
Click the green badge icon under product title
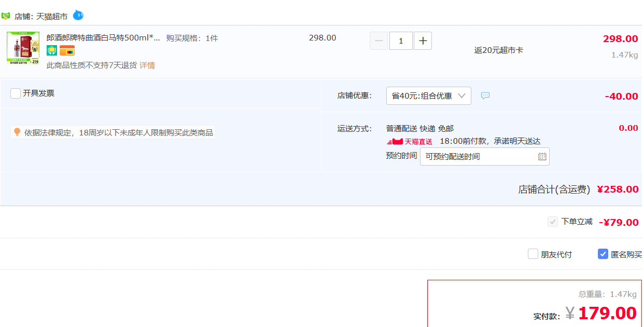coord(52,50)
